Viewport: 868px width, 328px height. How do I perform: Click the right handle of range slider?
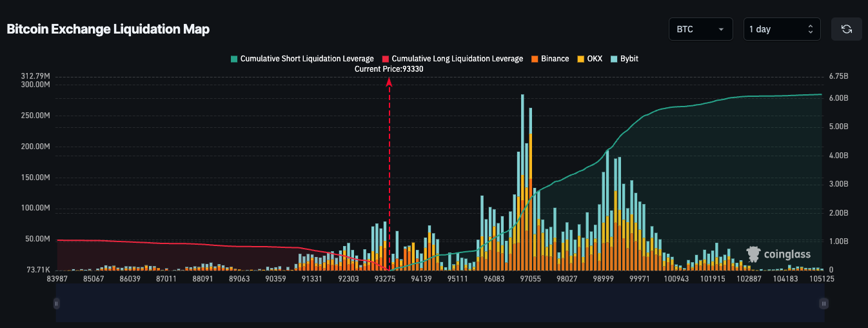point(824,303)
